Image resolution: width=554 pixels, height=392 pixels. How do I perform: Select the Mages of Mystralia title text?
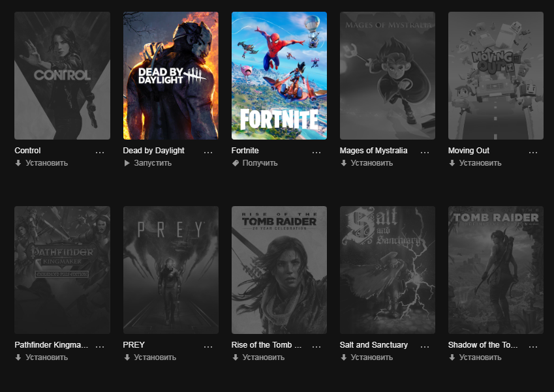tap(373, 151)
